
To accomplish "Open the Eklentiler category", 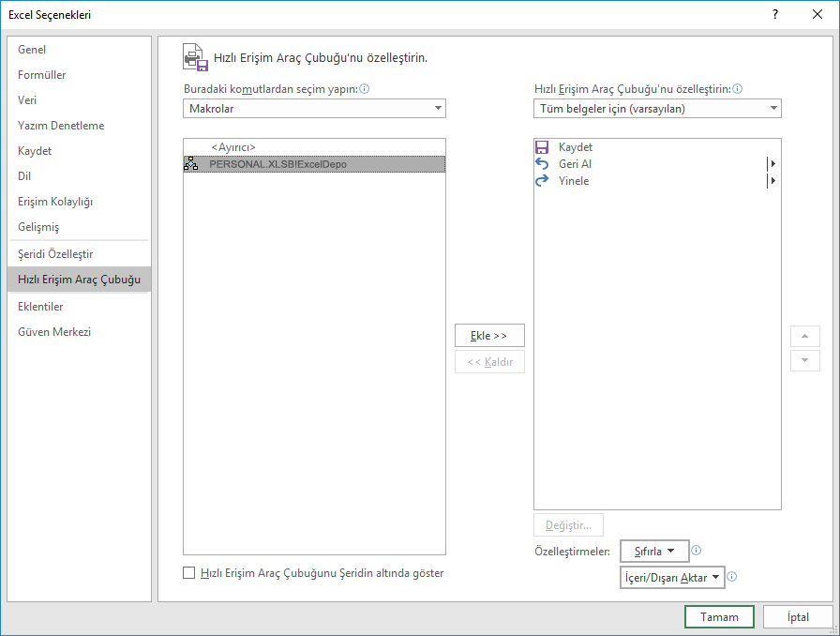I will click(80, 306).
